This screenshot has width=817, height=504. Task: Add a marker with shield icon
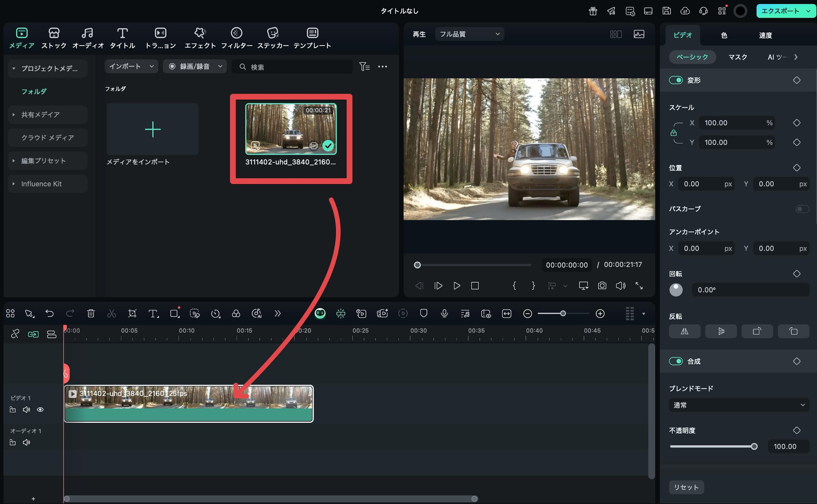[x=424, y=313]
